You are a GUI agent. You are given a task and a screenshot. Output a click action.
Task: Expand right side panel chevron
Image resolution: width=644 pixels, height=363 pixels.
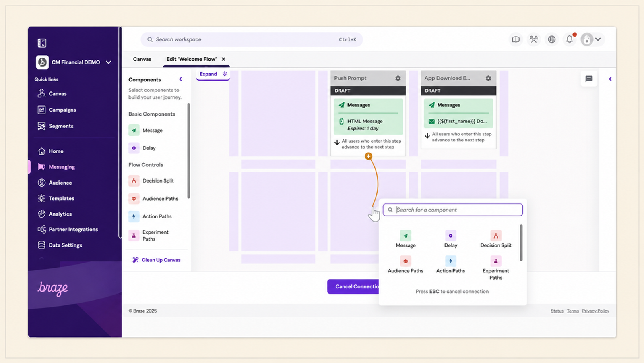point(610,79)
